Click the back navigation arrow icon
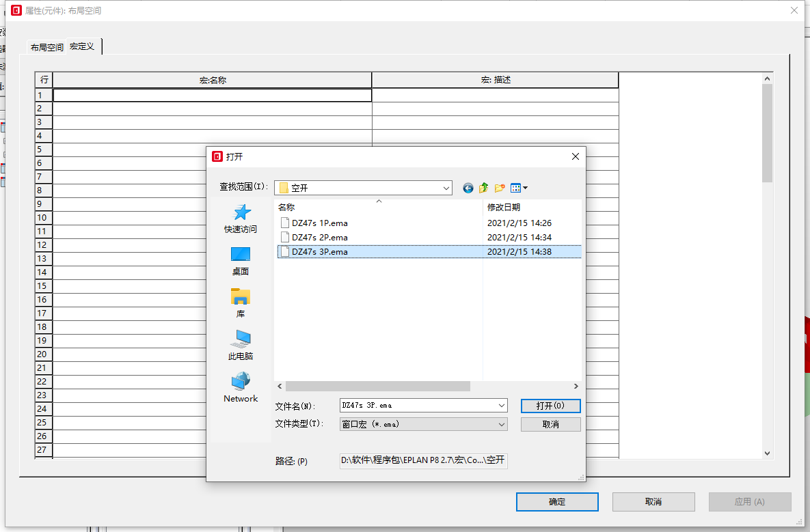 (468, 188)
